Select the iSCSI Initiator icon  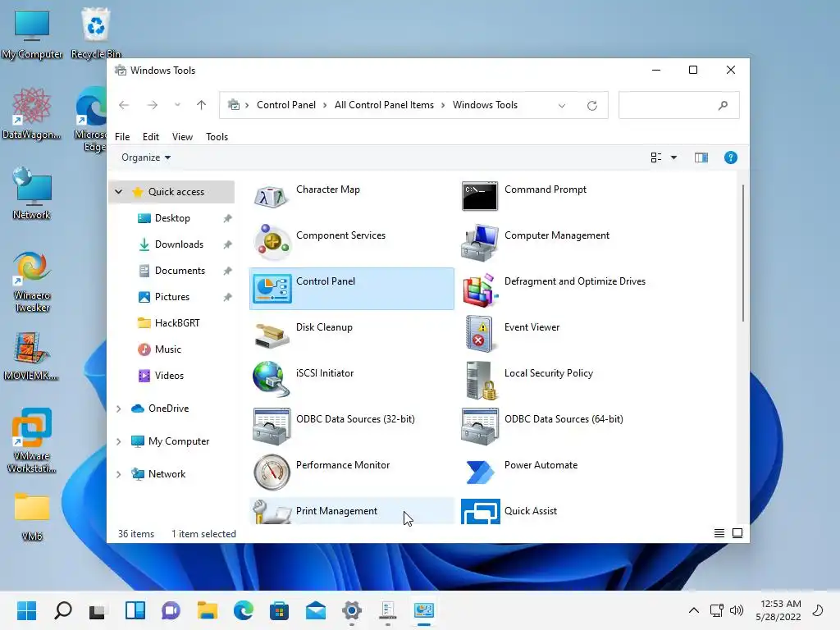[271, 379]
